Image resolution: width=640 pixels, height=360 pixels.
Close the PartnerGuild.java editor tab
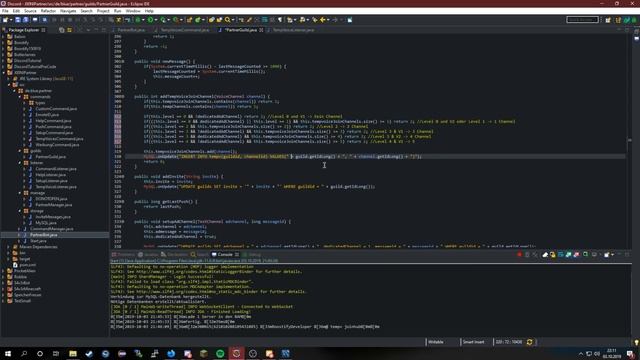(x=261, y=30)
